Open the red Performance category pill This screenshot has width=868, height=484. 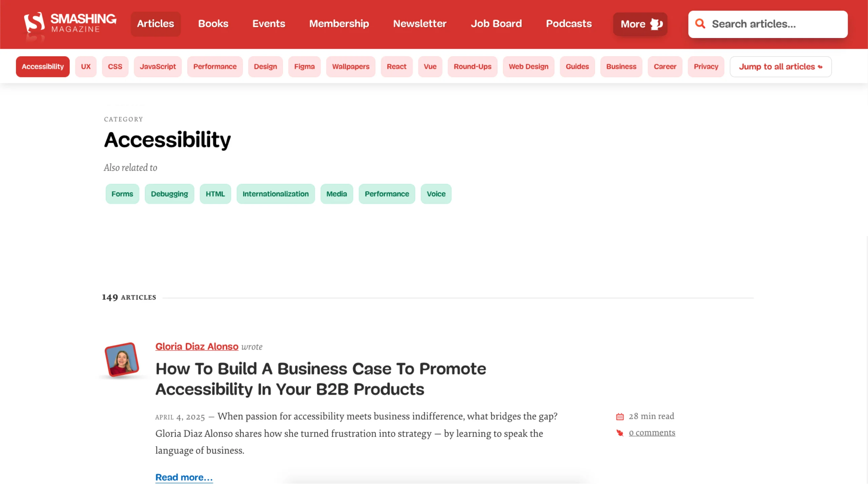215,66
